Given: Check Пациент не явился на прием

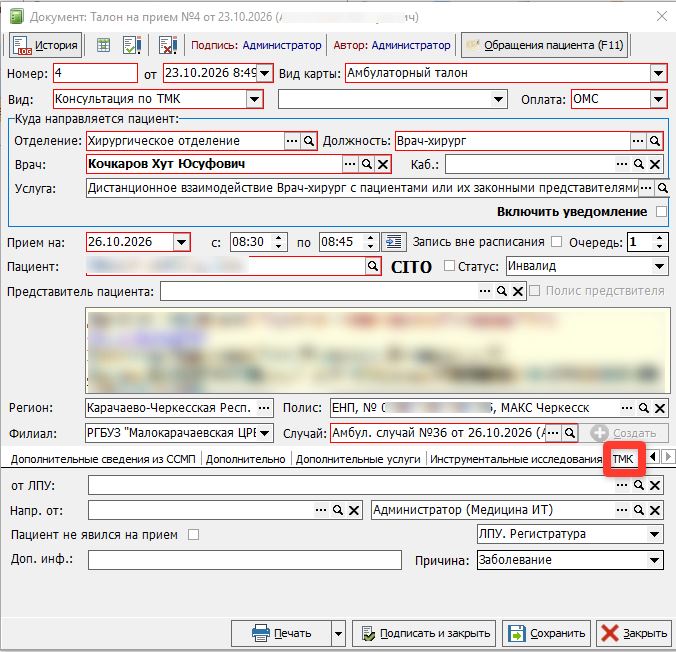Looking at the screenshot, I should 194,535.
